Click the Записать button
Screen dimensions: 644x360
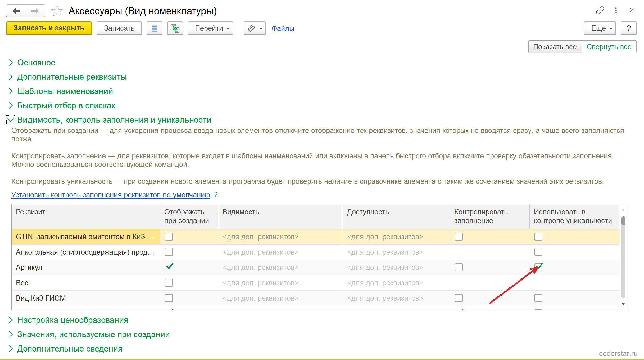119,28
